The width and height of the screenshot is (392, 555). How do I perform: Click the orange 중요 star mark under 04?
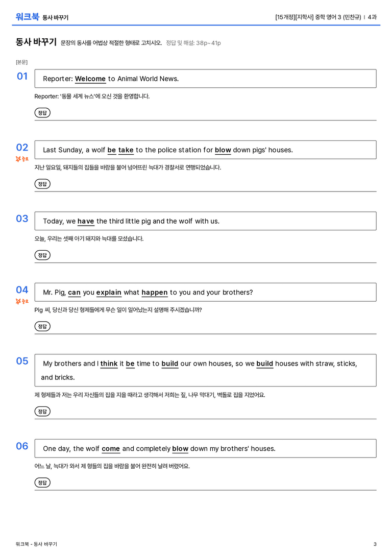point(22,302)
